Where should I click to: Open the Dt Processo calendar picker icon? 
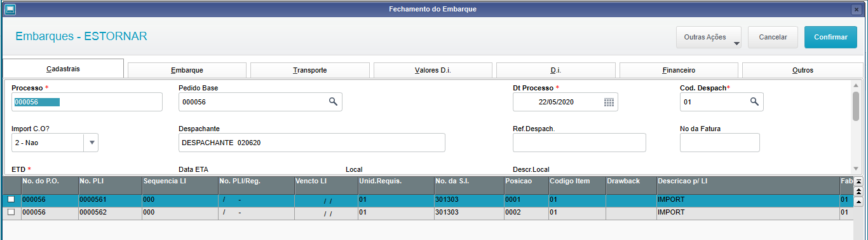(x=609, y=102)
